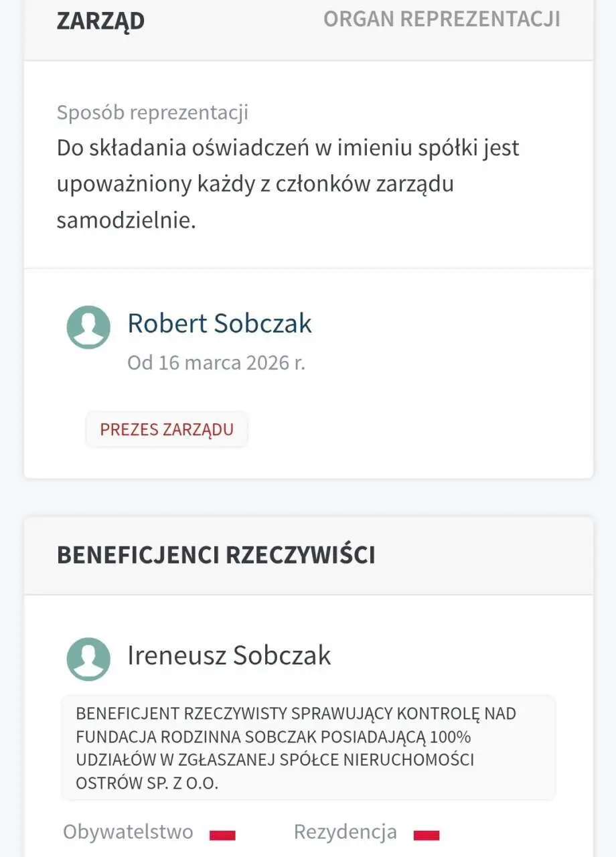Image resolution: width=616 pixels, height=857 pixels.
Task: Click the representation rule paragraph text
Action: [288, 184]
